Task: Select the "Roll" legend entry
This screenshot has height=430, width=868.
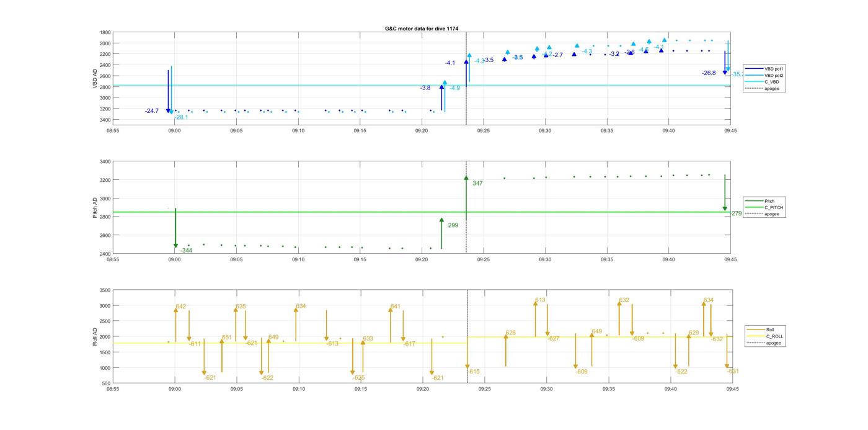Action: click(x=764, y=329)
